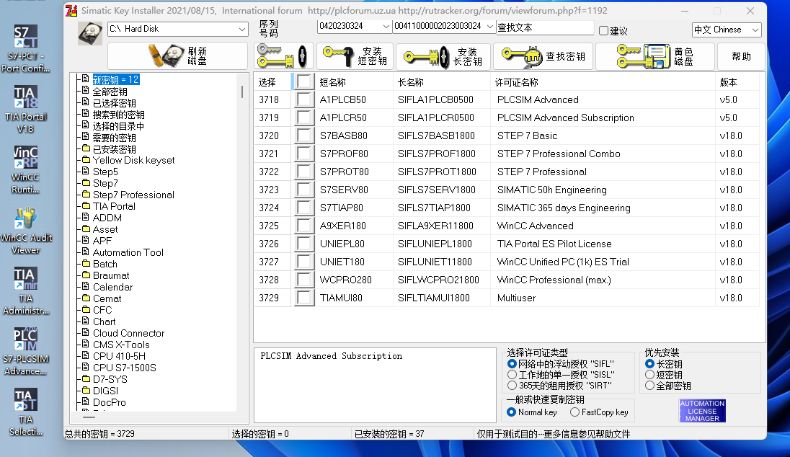
Task: Open Cloud Connector tree item
Action: click(x=128, y=333)
